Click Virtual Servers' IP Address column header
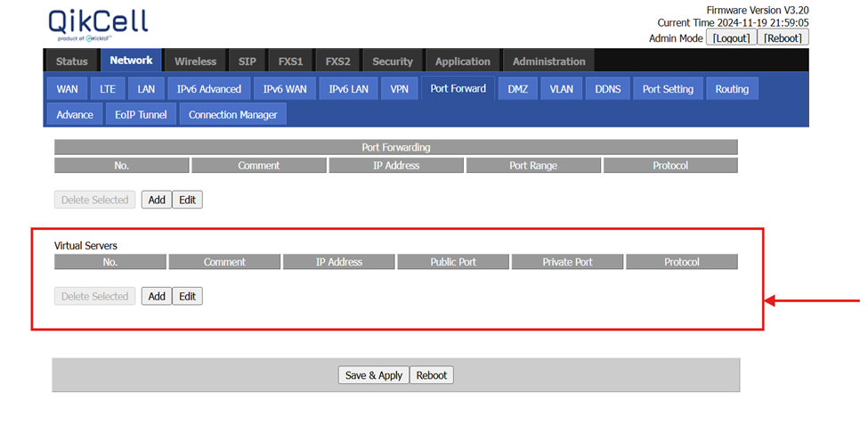Screen dimensions: 868x426 [x=339, y=262]
